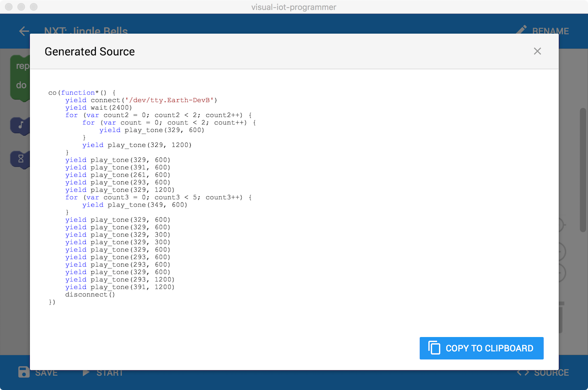Click the clipboard icon in the copy button
The width and height of the screenshot is (588, 390).
(434, 348)
